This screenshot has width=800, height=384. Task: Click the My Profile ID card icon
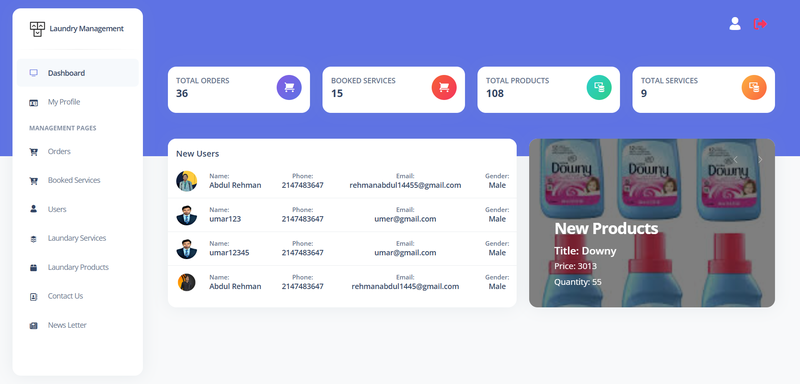34,103
